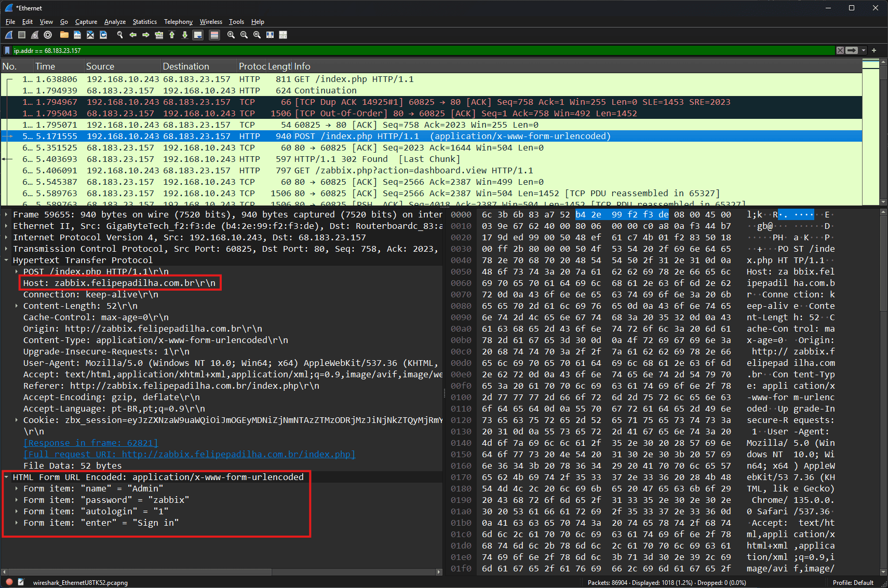This screenshot has width=888, height=588.
Task: Open recent display filter dropdown
Action: pos(864,50)
